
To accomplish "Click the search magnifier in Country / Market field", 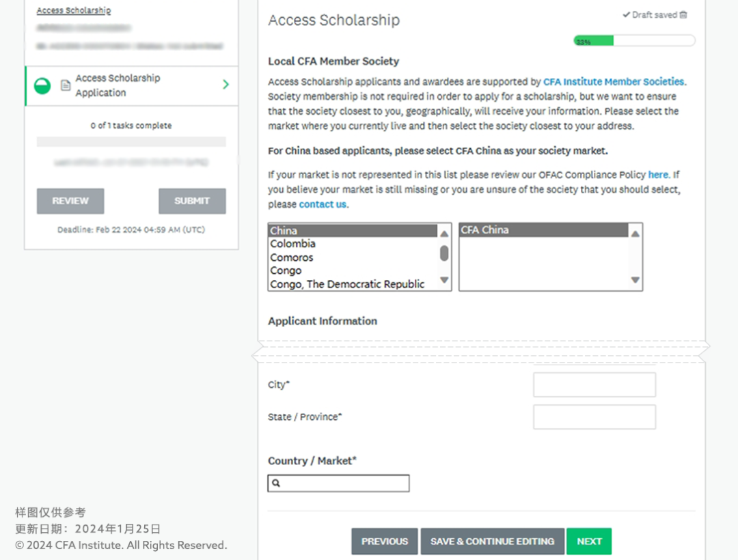I will pyautogui.click(x=276, y=484).
